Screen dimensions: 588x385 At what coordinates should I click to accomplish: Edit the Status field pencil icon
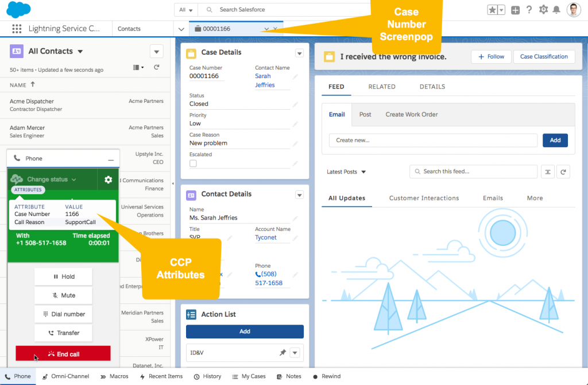pos(295,105)
